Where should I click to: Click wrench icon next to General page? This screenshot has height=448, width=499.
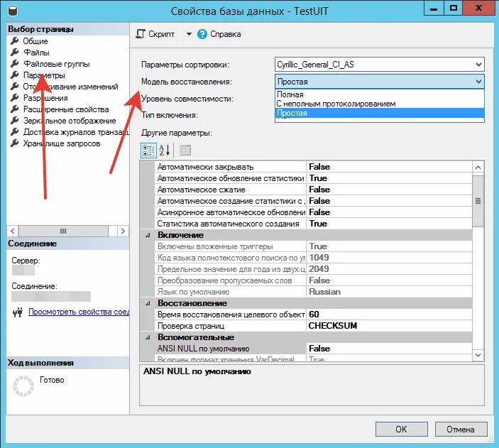[15, 40]
